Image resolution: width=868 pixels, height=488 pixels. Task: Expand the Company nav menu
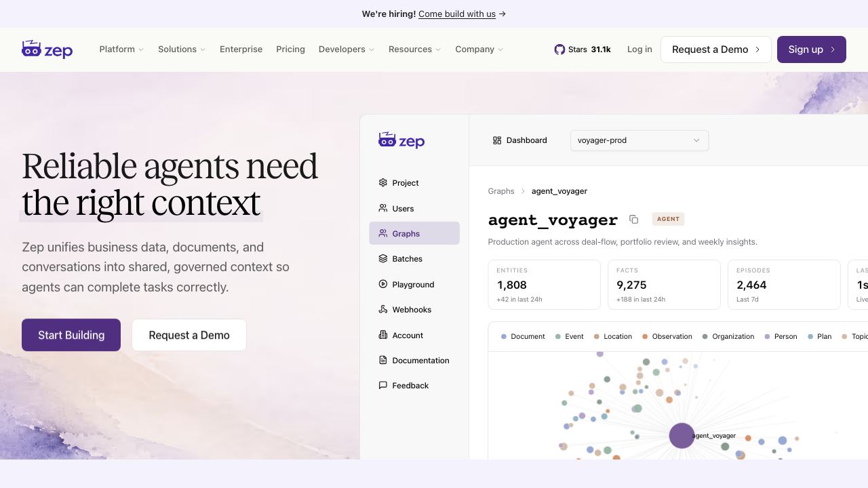click(479, 49)
